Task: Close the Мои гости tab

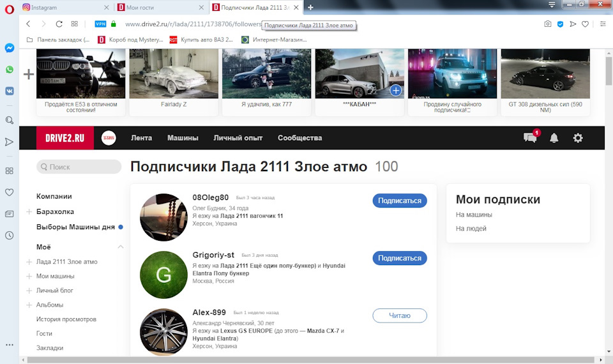Action: [x=201, y=8]
